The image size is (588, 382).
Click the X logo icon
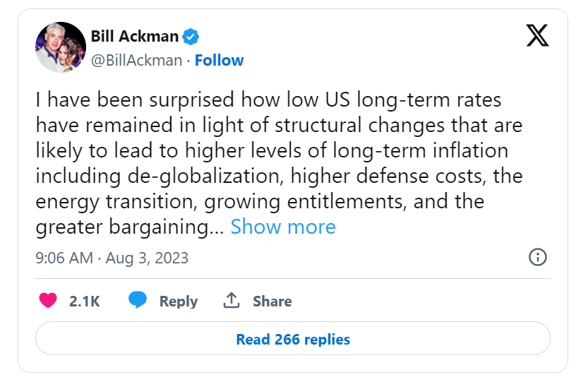coord(537,35)
